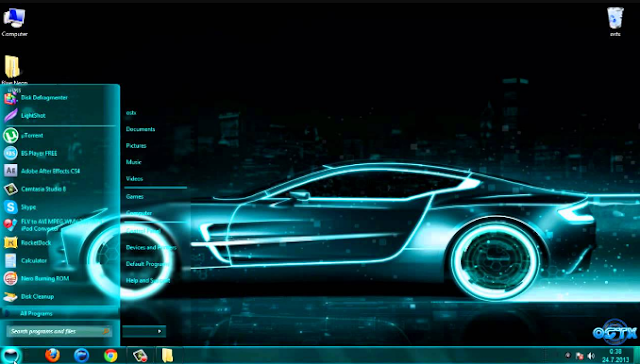
Task: Open Videos from the Start menu
Action: pos(134,179)
